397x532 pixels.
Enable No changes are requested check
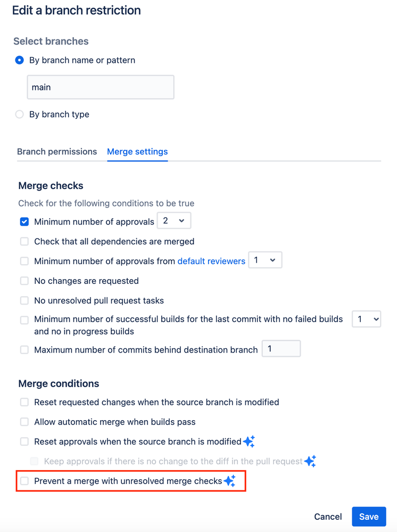pyautogui.click(x=24, y=281)
